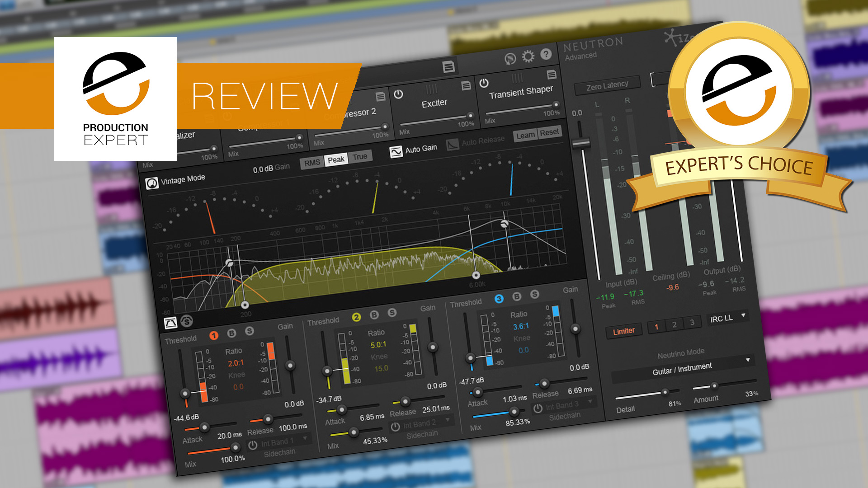868x488 pixels.
Task: Click the Learn button
Action: pos(525,136)
